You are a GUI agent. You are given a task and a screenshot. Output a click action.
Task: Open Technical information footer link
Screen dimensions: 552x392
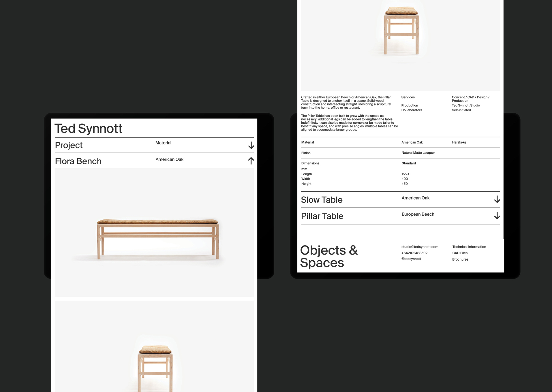coord(469,247)
